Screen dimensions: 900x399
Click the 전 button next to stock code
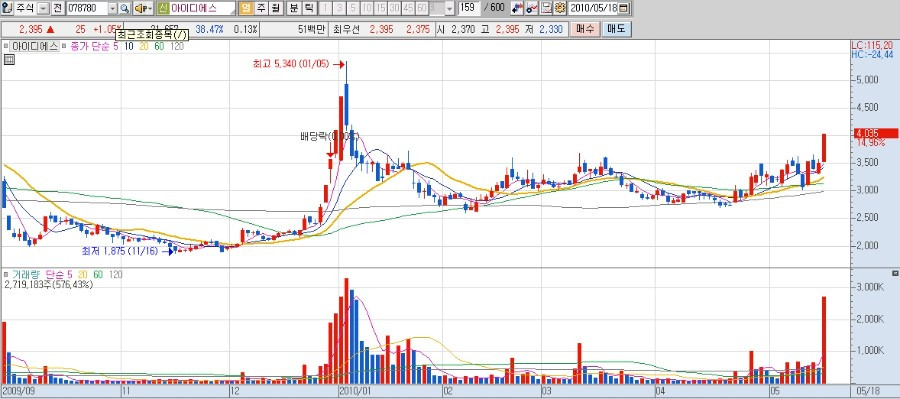point(57,8)
